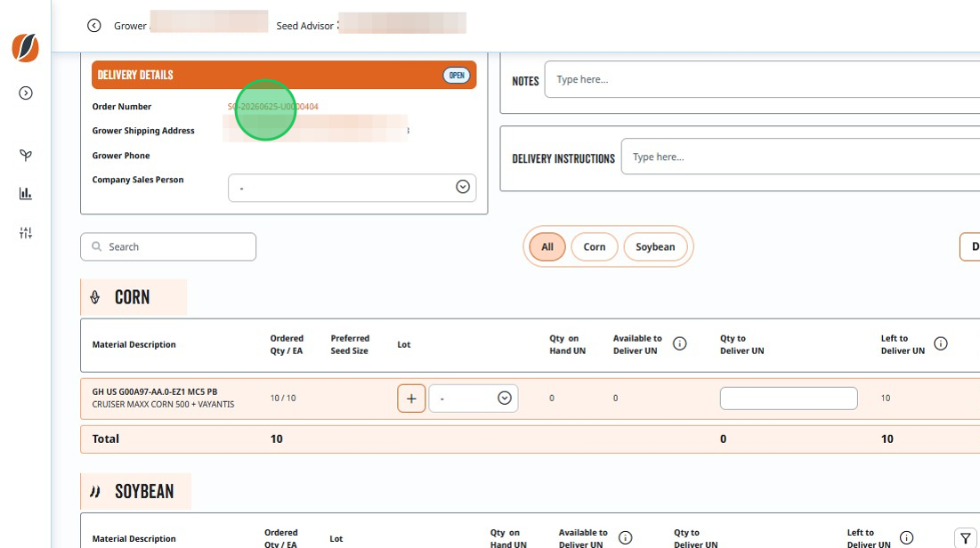The width and height of the screenshot is (980, 548).
Task: Open the Lot dropdown for corn row
Action: 474,399
